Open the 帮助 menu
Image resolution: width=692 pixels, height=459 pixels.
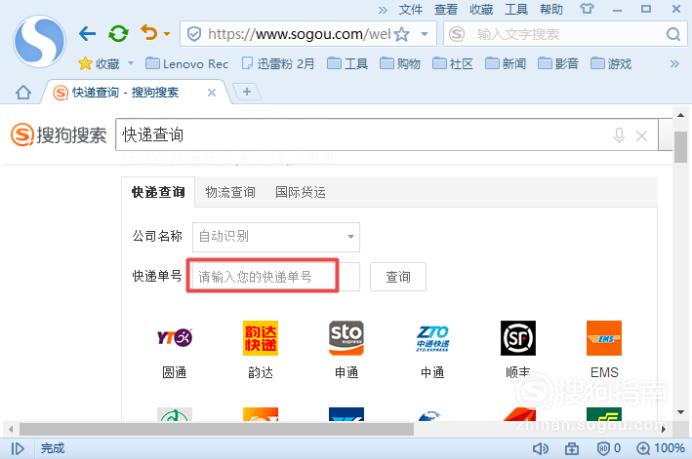click(x=551, y=9)
